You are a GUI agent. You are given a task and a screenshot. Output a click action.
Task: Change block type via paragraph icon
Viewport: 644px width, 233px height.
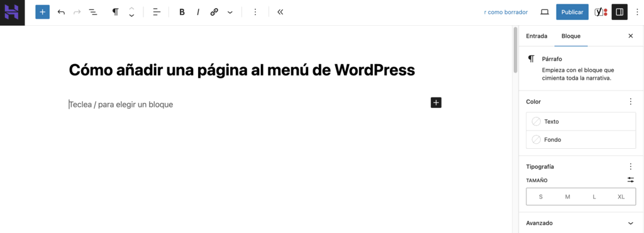[116, 13]
